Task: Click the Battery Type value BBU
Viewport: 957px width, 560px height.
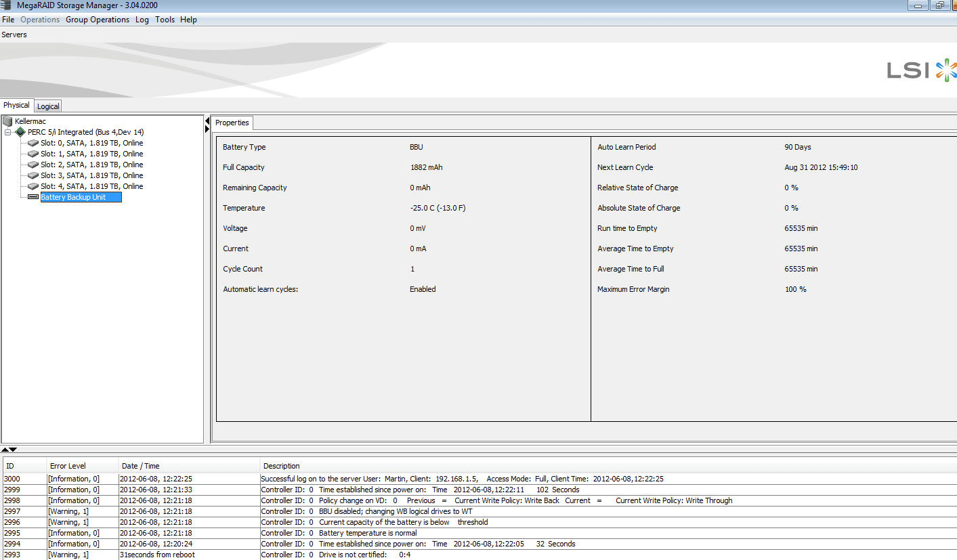Action: pos(417,147)
